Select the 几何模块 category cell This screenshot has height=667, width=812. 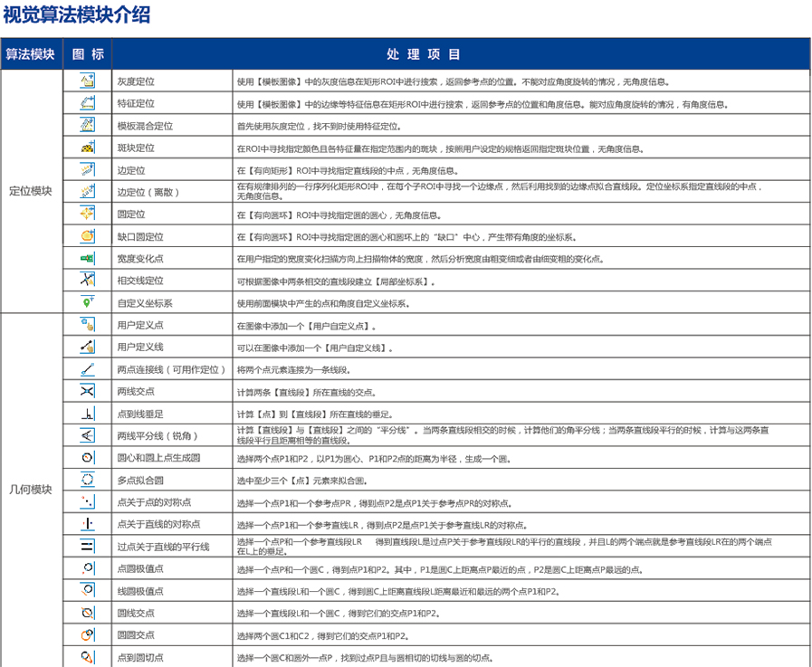31,490
